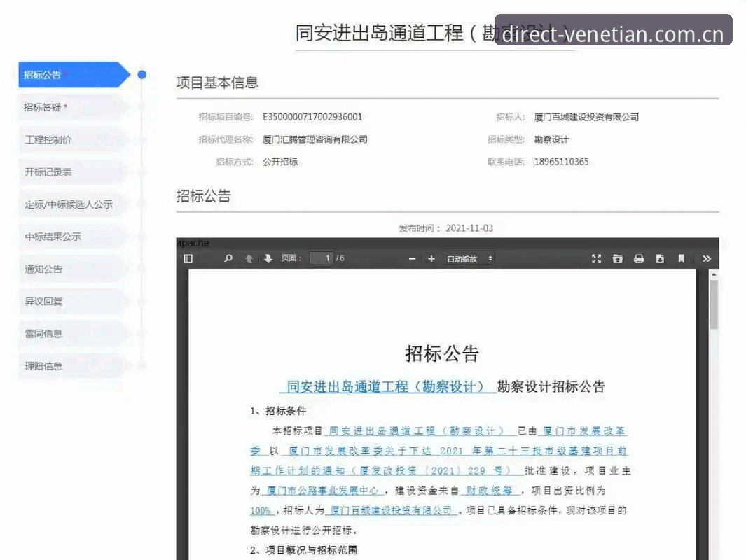Viewport: 746px width, 560px height.
Task: Open the 招标答疑 tab
Action: (x=74, y=107)
